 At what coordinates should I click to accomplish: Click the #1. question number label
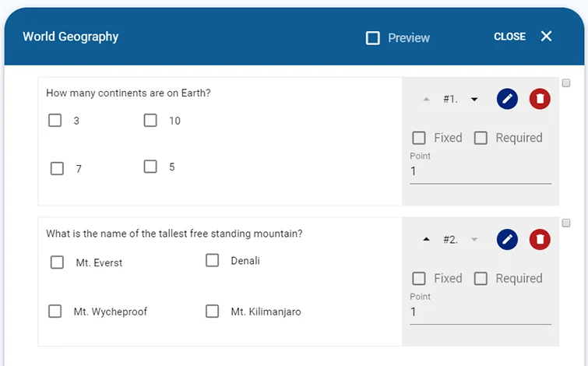tap(450, 99)
